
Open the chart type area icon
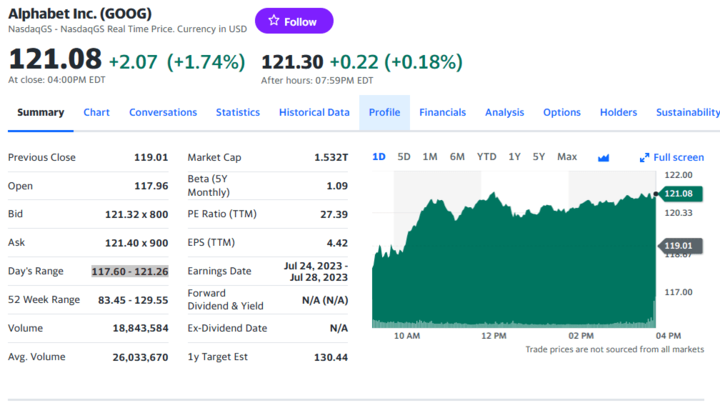(603, 158)
